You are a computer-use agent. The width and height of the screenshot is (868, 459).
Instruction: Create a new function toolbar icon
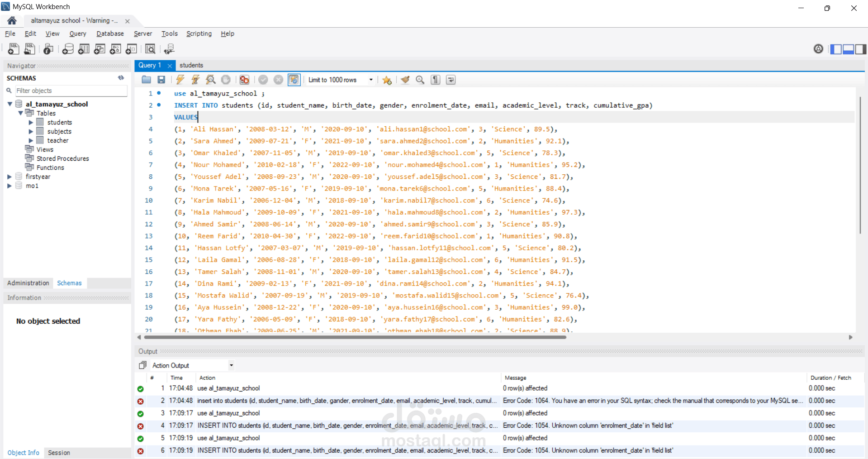[131, 49]
